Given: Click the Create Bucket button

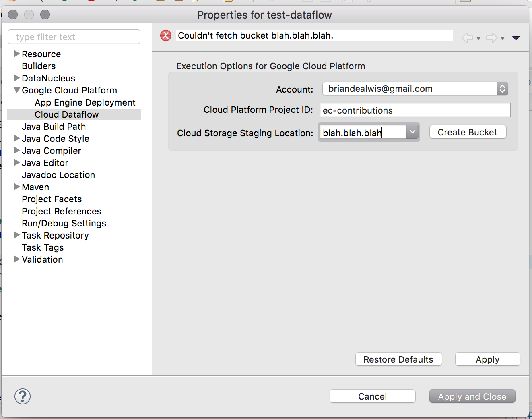Looking at the screenshot, I should 467,132.
